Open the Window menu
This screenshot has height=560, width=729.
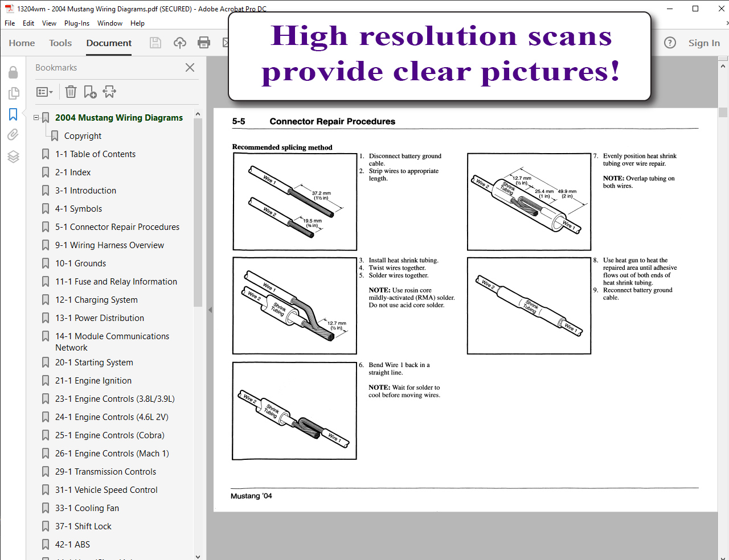point(110,23)
